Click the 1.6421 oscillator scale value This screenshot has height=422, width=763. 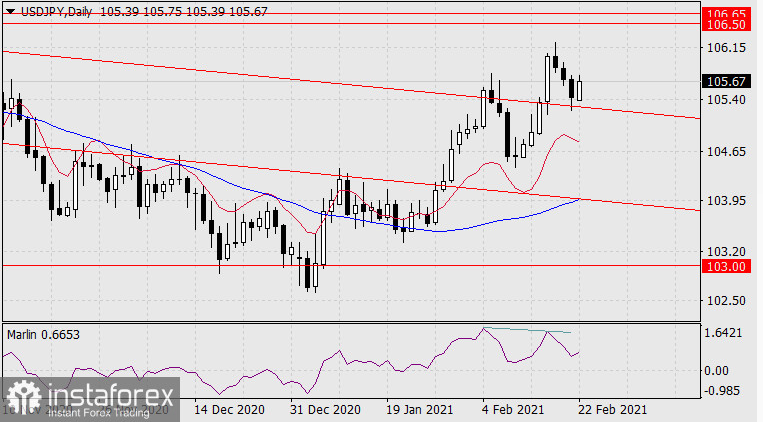click(x=725, y=333)
